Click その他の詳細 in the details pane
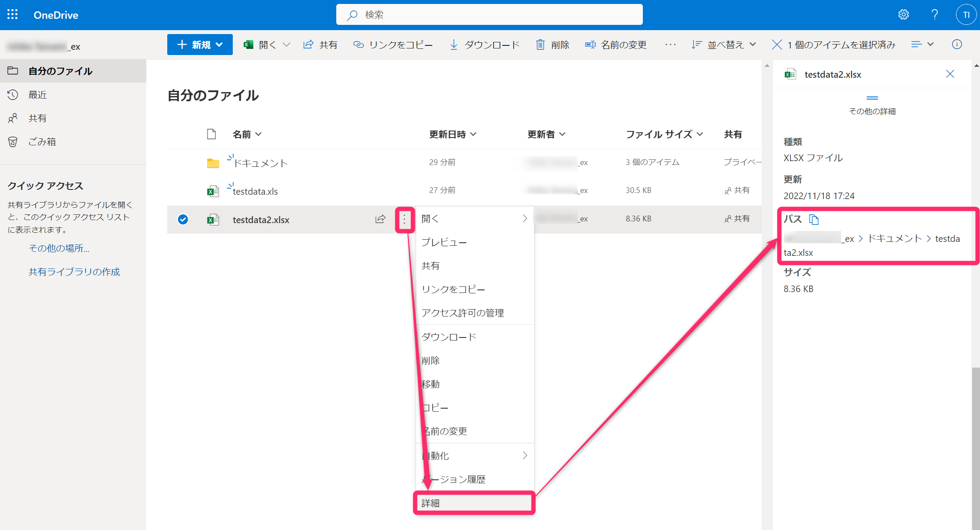Image resolution: width=980 pixels, height=530 pixels. [872, 111]
